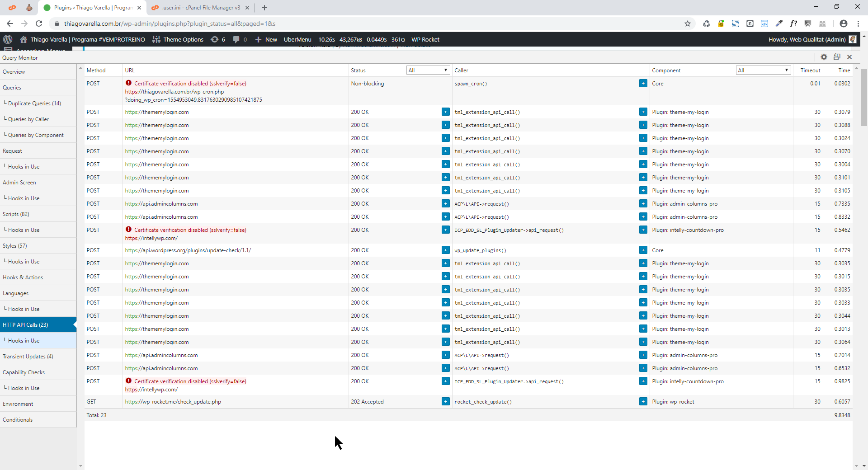Open the Environment panel

pos(38,404)
